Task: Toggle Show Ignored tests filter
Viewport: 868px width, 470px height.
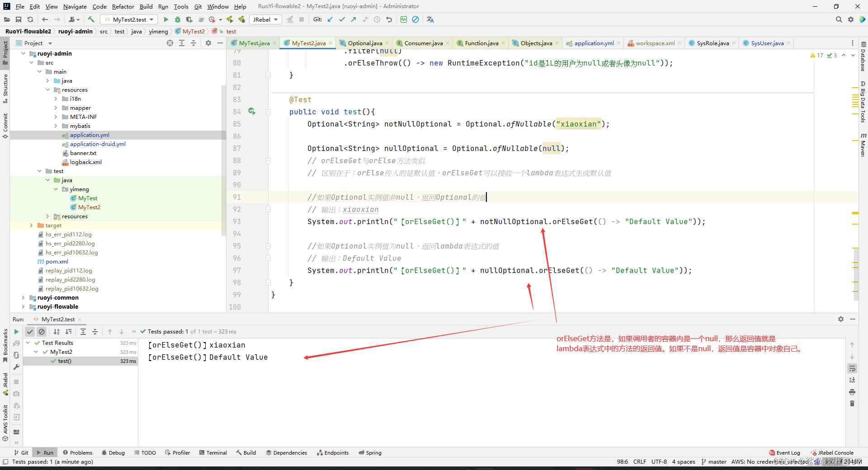Action: 42,332
